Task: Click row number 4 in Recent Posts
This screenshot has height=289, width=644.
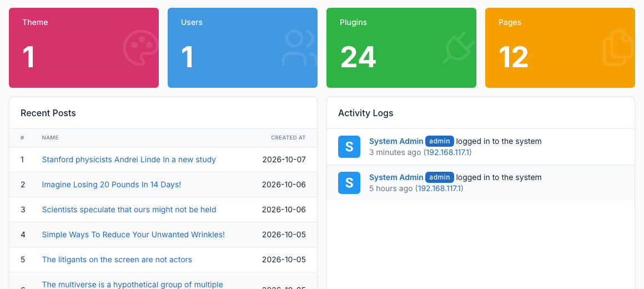Action: click(23, 235)
